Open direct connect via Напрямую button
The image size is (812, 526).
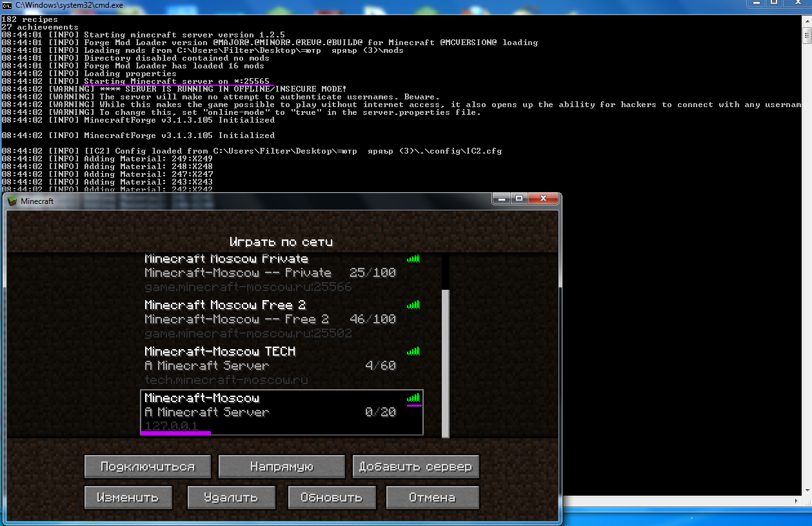(282, 467)
